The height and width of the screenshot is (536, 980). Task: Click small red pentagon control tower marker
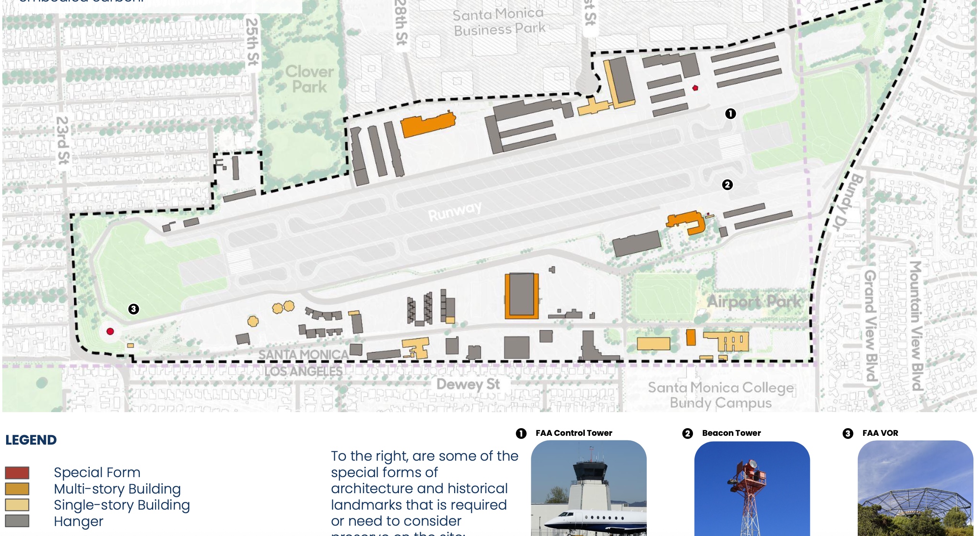695,88
